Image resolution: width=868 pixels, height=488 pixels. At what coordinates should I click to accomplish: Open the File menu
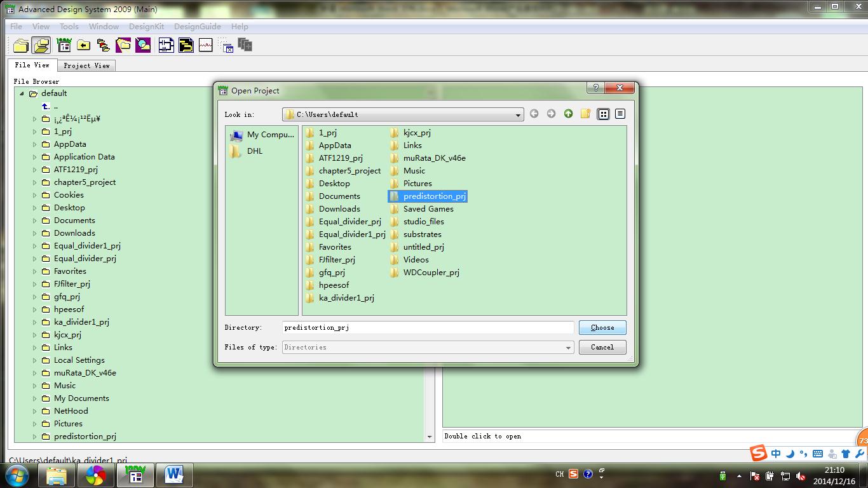pos(17,27)
